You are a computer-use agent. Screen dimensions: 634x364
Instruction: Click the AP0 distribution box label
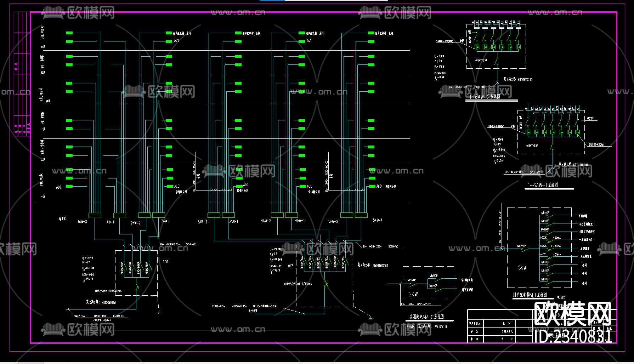coord(165,262)
